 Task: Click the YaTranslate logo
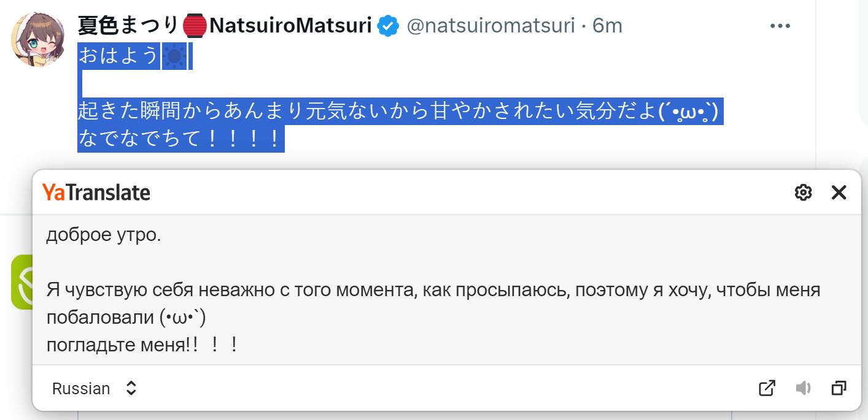[96, 193]
